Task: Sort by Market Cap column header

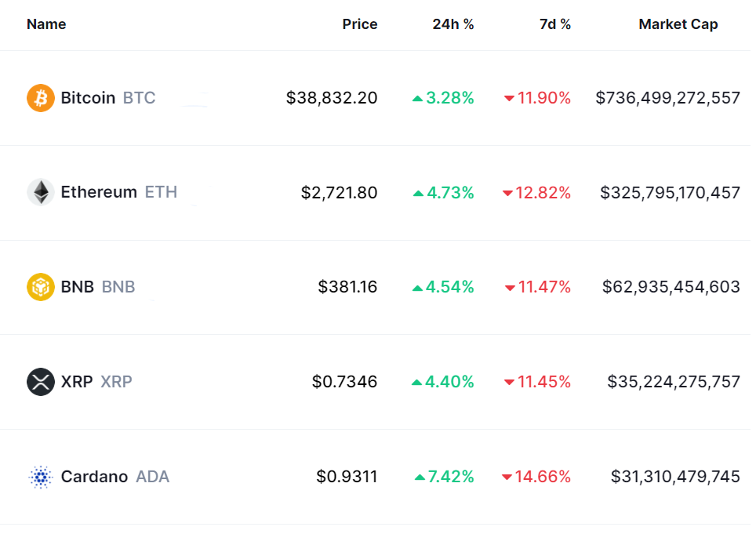Action: pos(678,24)
